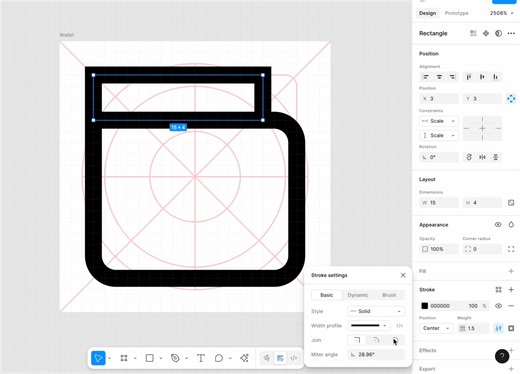Viewport: 520px width, 374px height.
Task: Rotate the rectangle 90 degrees
Action: [x=469, y=157]
